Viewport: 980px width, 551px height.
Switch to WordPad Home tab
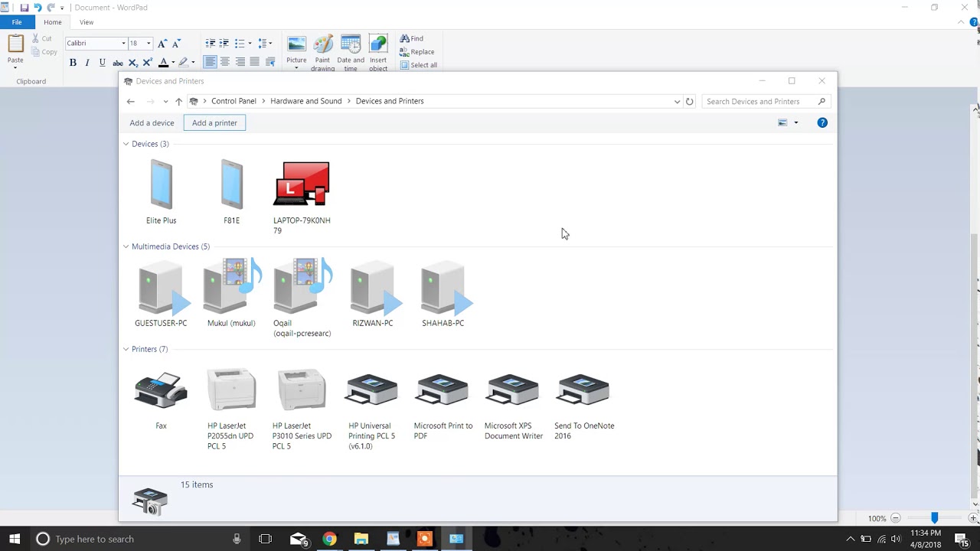coord(53,22)
